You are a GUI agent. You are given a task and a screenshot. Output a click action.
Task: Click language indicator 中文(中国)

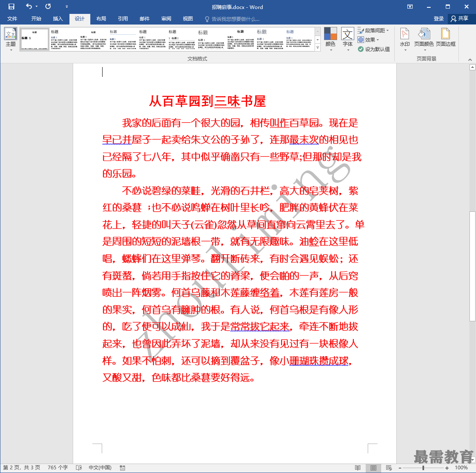[100, 468]
